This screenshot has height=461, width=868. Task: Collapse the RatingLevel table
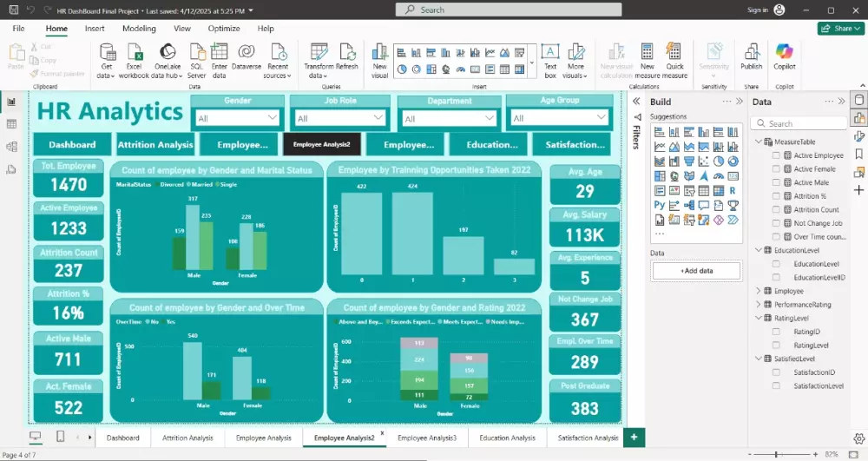point(759,318)
